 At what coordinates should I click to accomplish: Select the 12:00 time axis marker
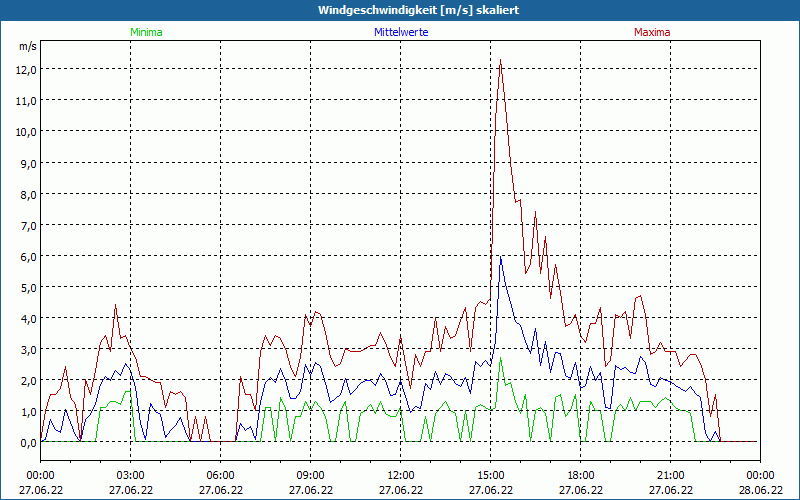click(400, 475)
